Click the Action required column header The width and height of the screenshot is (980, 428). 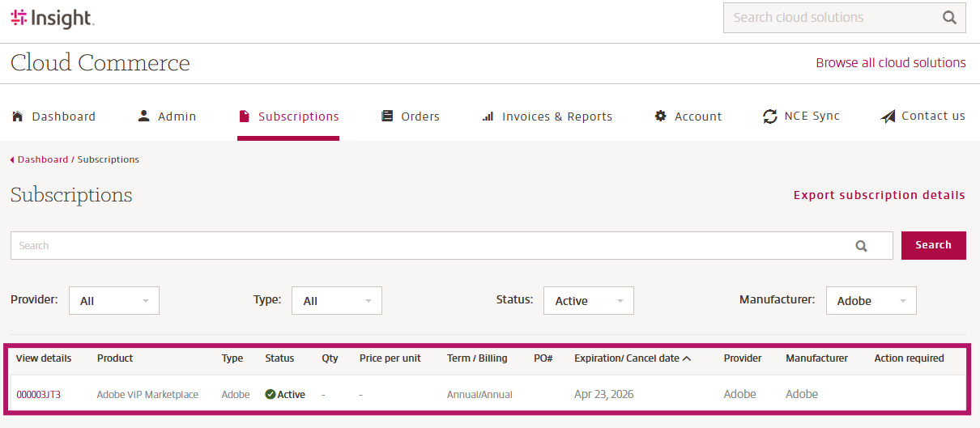click(909, 358)
